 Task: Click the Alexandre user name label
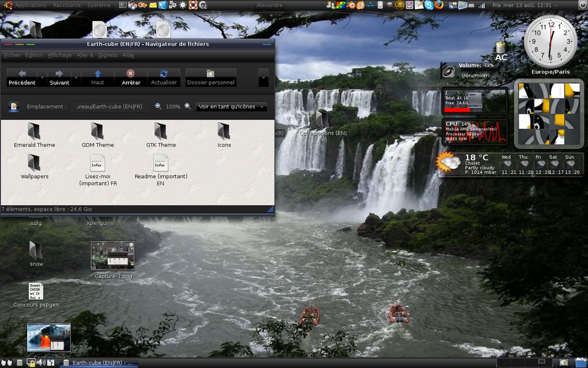[x=269, y=5]
